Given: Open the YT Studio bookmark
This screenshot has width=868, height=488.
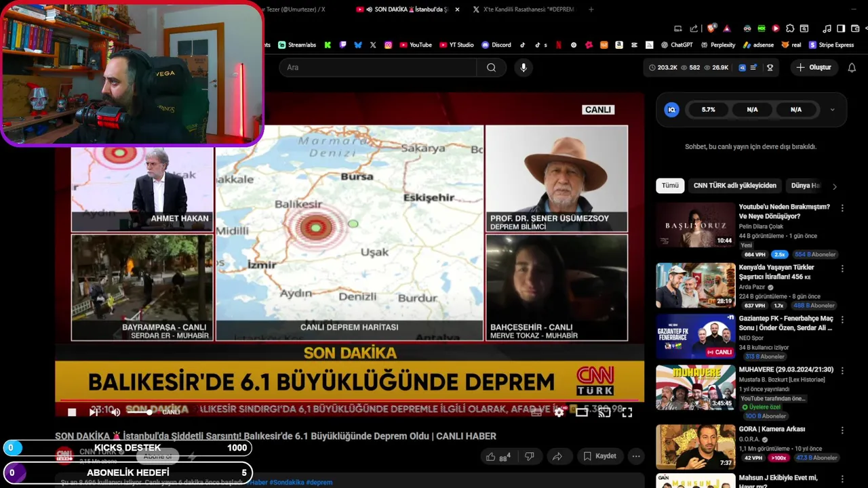Looking at the screenshot, I should 456,45.
